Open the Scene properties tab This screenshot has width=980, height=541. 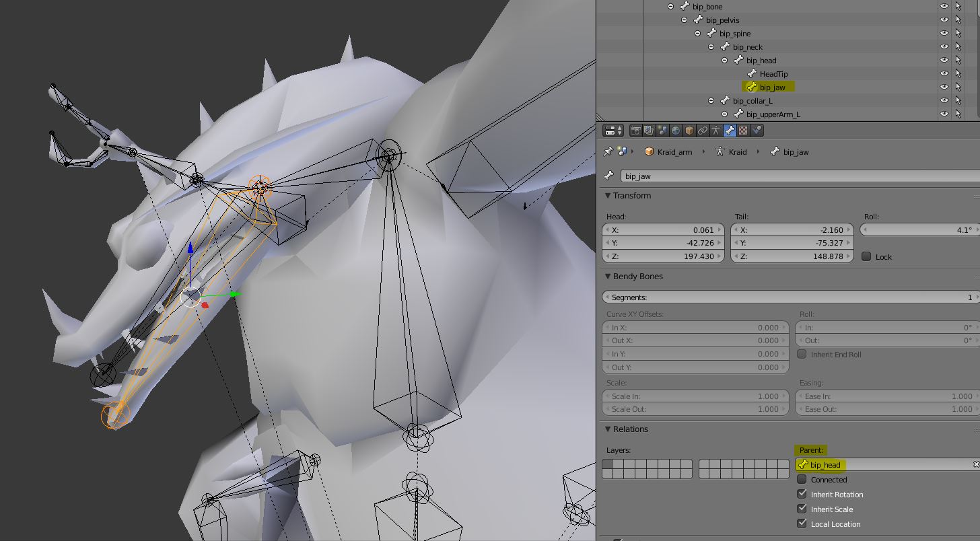coord(662,131)
